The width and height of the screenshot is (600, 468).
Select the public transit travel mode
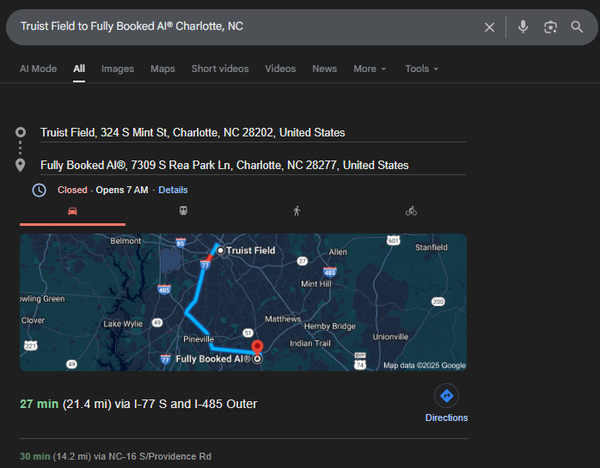(x=183, y=211)
